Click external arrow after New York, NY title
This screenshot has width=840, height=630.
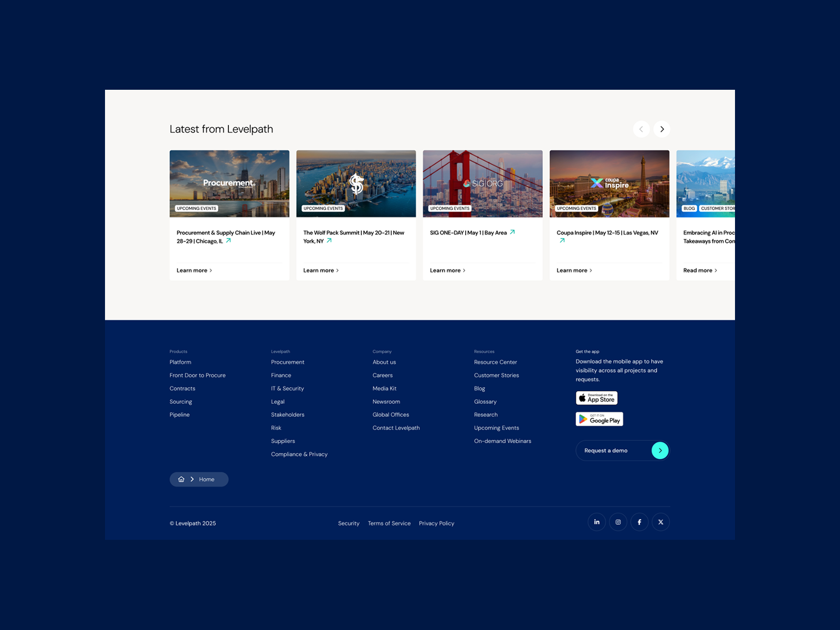coord(329,240)
